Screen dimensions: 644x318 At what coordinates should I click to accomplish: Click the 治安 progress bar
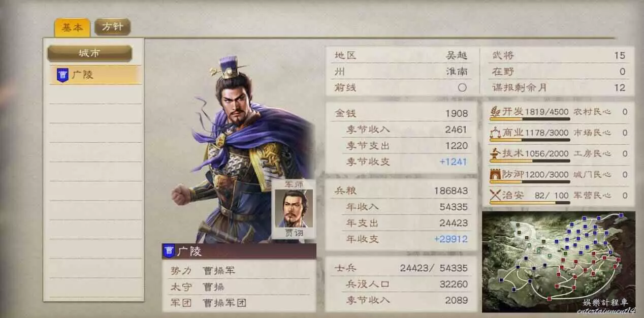530,202
